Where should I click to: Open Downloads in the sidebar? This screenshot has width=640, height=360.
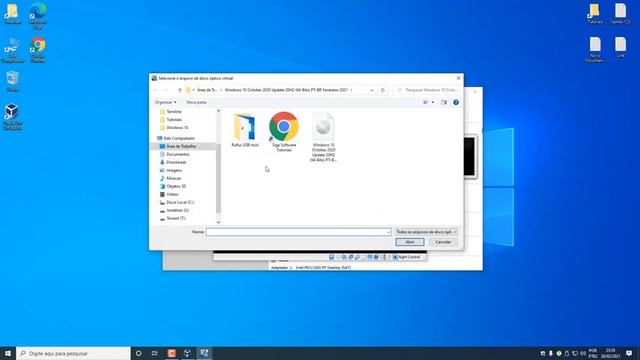(x=176, y=162)
